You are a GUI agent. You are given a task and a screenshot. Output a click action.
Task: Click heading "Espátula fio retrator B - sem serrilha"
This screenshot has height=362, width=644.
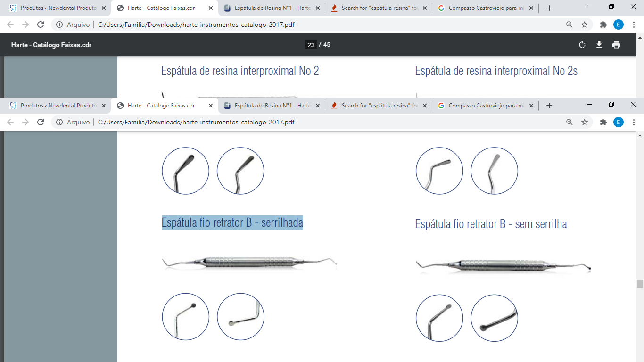491,224
